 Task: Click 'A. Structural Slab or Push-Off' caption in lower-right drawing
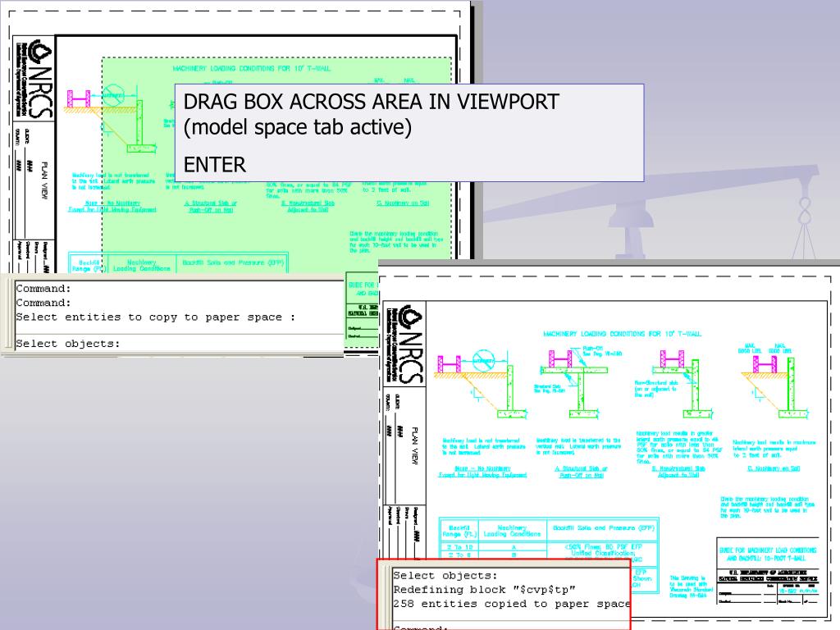(582, 472)
